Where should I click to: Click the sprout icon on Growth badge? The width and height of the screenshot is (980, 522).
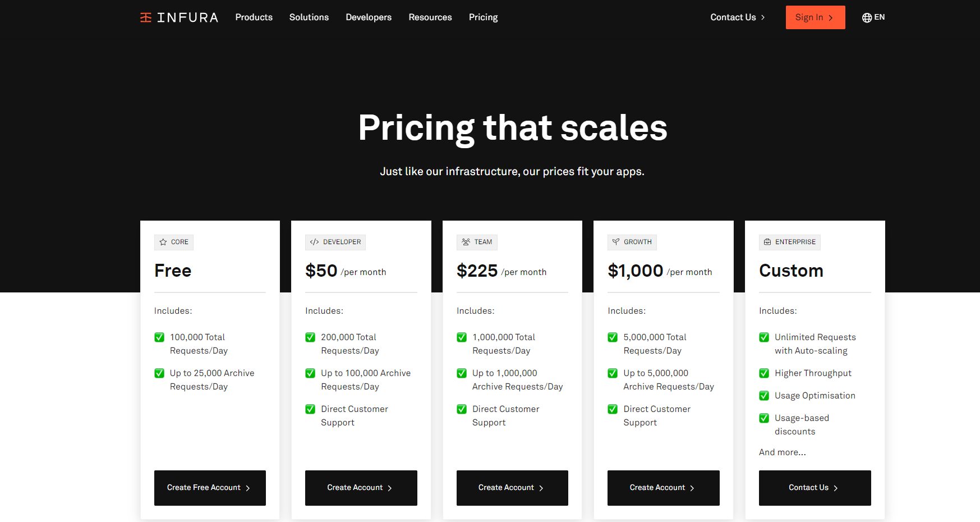point(616,242)
